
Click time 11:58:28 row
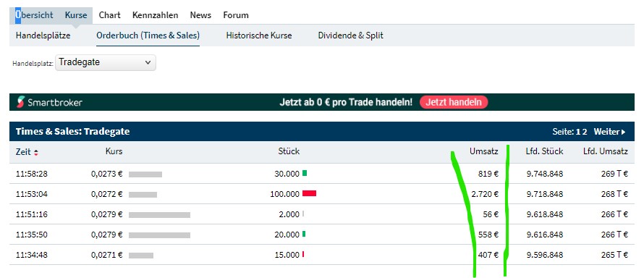(x=32, y=174)
